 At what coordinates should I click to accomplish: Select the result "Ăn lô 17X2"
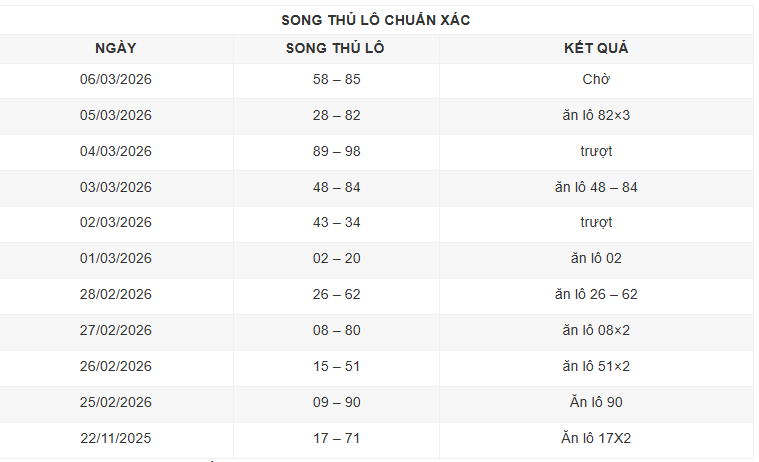(x=596, y=438)
